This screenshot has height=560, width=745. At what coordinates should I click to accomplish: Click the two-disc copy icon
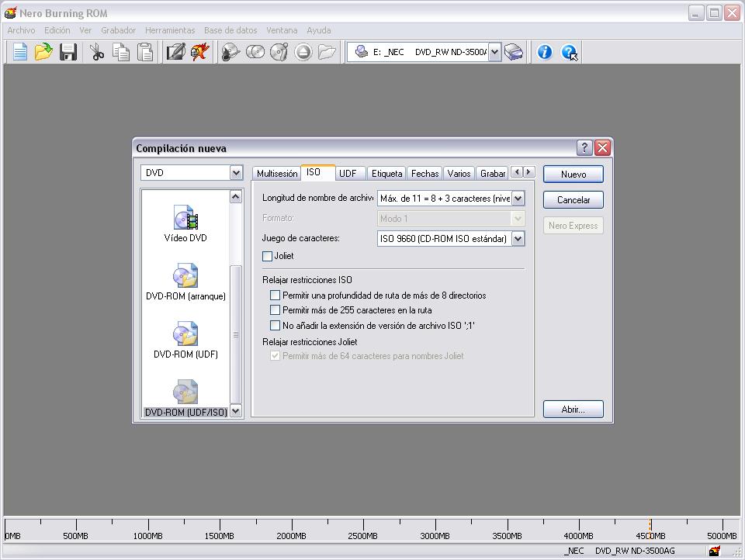click(x=255, y=52)
